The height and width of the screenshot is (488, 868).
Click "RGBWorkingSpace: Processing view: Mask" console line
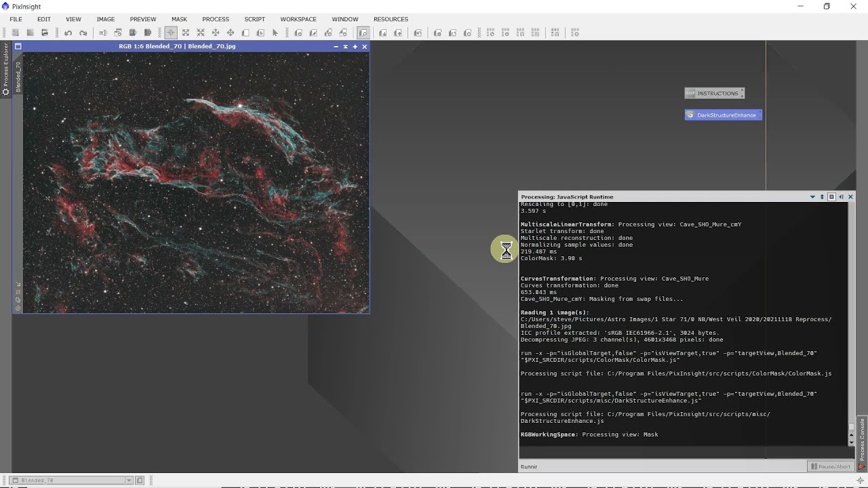coord(589,434)
